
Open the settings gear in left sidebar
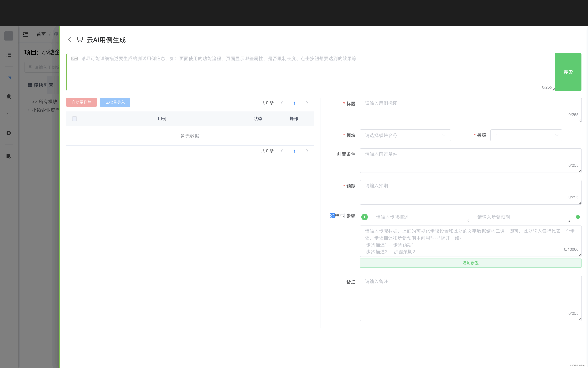[x=9, y=133]
